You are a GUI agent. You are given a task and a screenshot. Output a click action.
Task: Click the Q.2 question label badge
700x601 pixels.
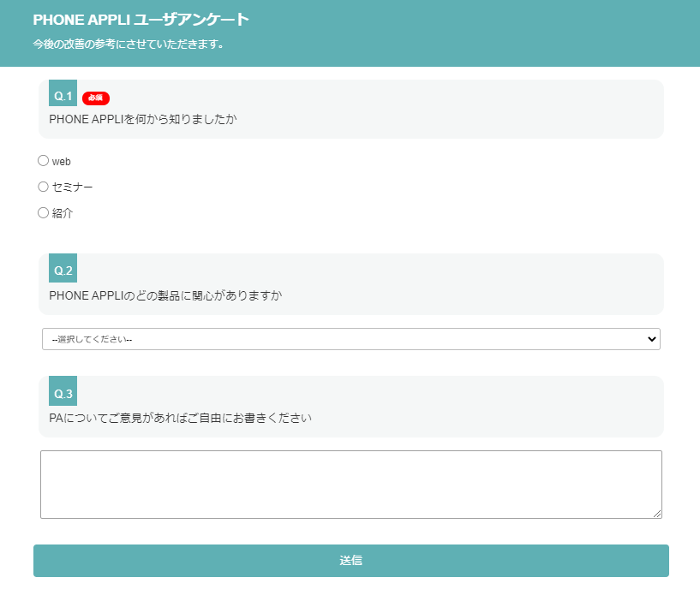[63, 268]
